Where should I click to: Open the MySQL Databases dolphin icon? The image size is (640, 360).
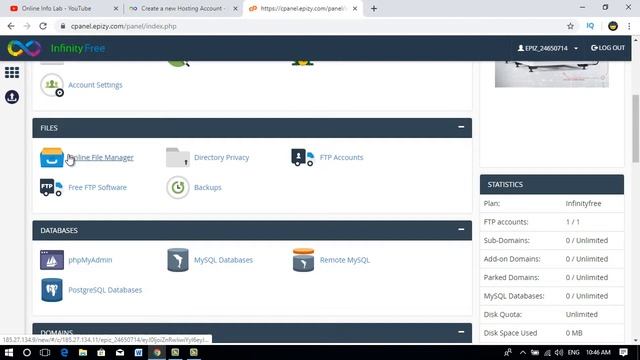tap(178, 260)
